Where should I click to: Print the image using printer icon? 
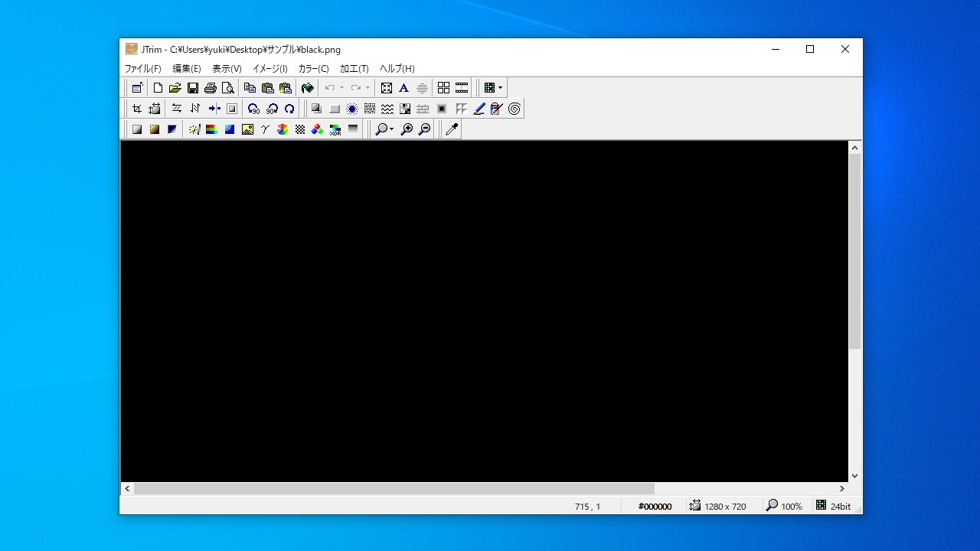coord(211,88)
